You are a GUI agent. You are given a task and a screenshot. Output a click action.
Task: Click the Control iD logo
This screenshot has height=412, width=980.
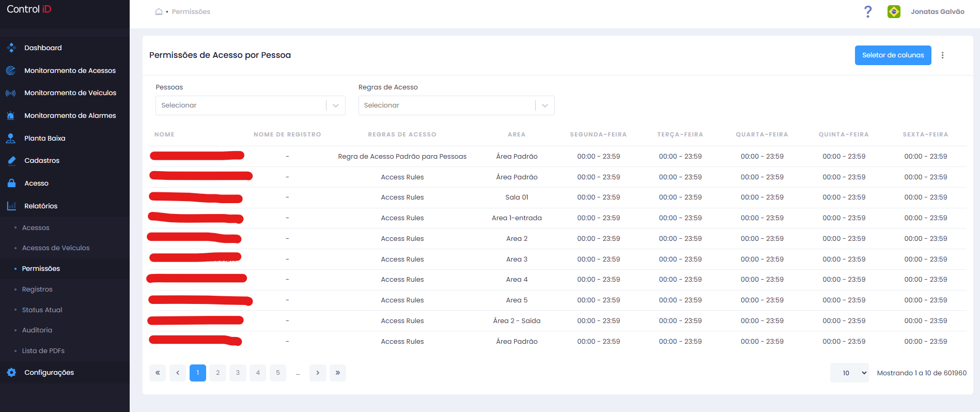(29, 9)
